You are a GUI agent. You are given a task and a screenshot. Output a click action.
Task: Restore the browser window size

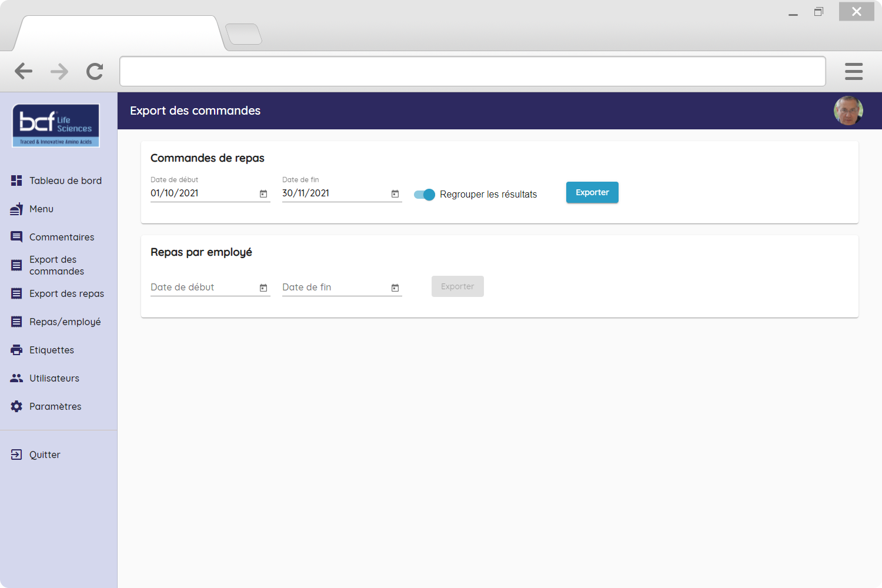pyautogui.click(x=818, y=12)
